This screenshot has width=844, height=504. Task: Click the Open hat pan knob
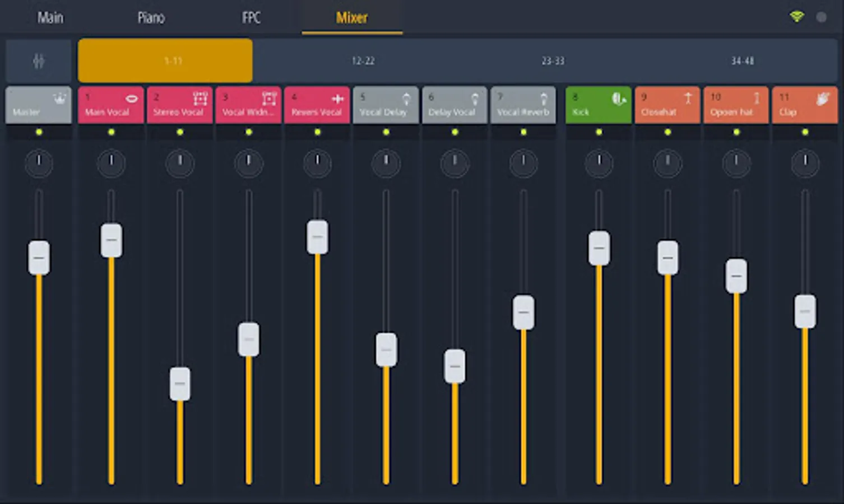736,164
